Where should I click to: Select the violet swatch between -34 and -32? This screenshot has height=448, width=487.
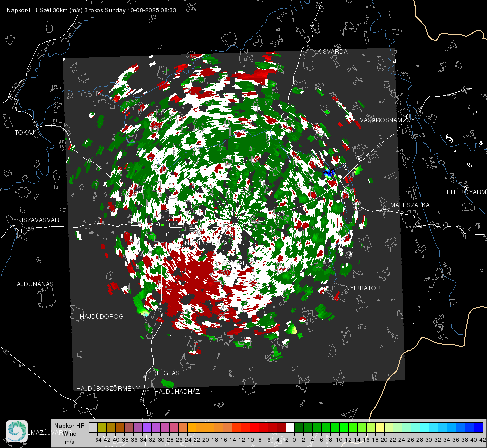[x=147, y=427]
